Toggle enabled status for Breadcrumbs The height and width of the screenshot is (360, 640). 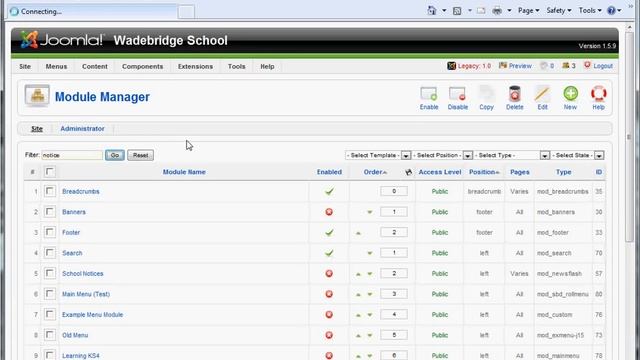pos(329,191)
